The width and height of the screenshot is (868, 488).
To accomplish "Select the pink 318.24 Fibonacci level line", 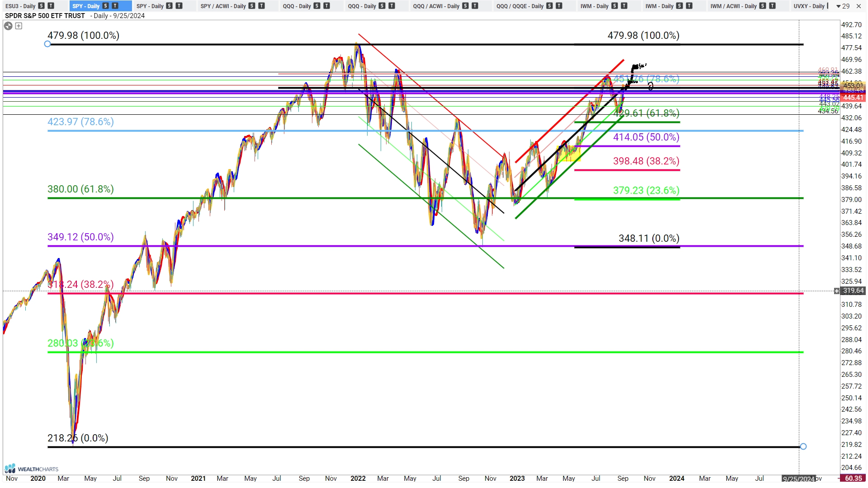I will tap(425, 293).
